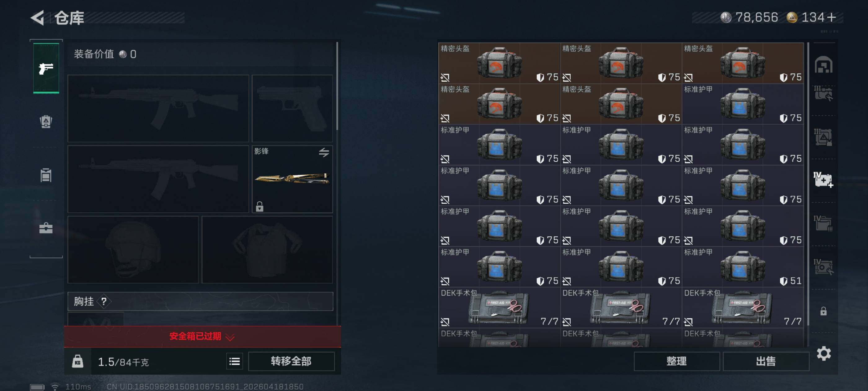The width and height of the screenshot is (868, 391).
Task: Open the chest rig sidebar icon
Action: [x=46, y=175]
